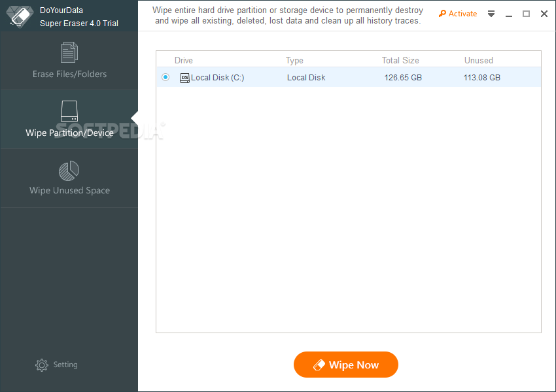
Task: Click the Activate link text
Action: point(462,14)
